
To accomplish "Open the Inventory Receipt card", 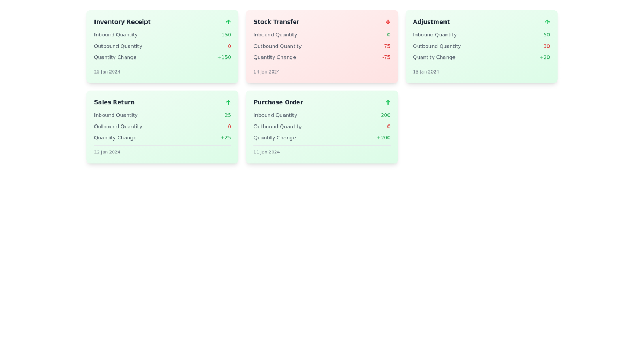I will pos(122,22).
